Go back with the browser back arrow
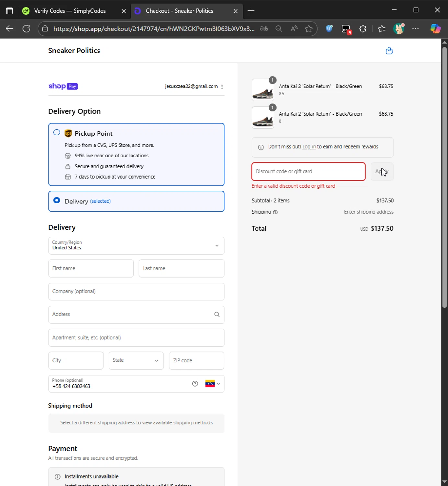Viewport: 448px width, 486px height. tap(9, 29)
